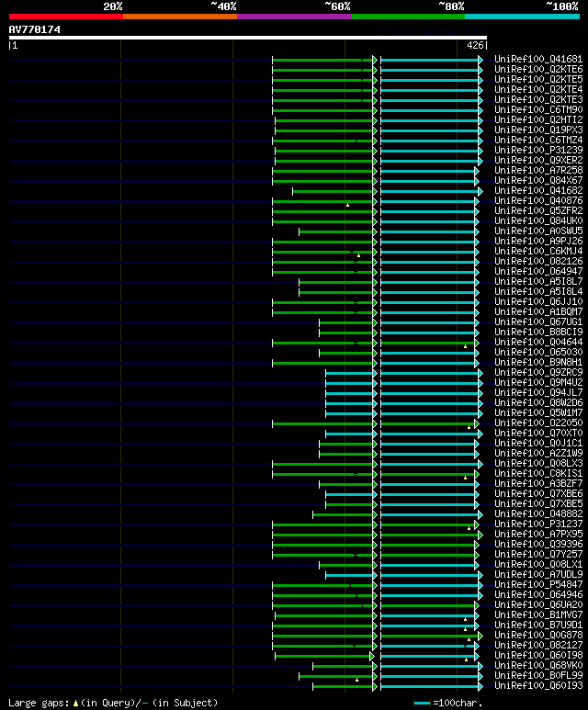The width and height of the screenshot is (588, 710).
Task: Click the UniRef100_Q19PX3 label
Action: click(538, 130)
